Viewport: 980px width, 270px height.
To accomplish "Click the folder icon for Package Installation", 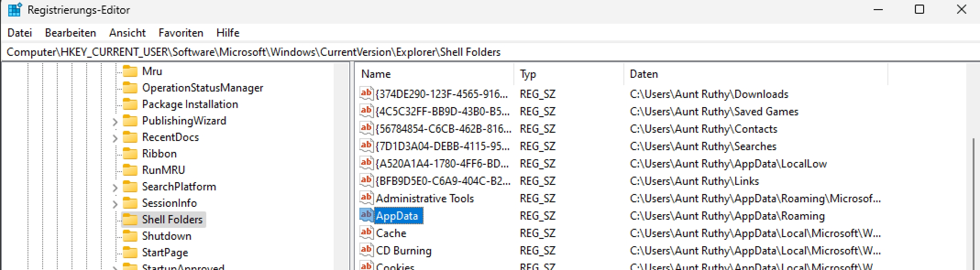I will coord(130,104).
